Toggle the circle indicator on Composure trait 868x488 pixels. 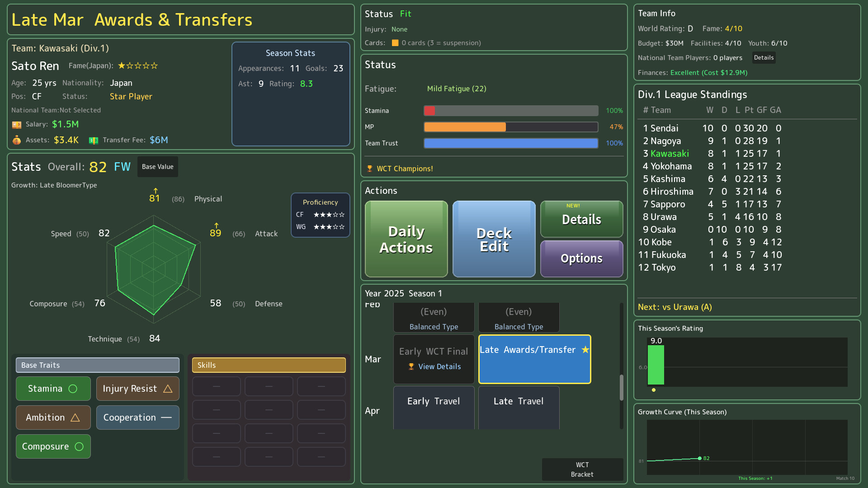pyautogui.click(x=80, y=446)
